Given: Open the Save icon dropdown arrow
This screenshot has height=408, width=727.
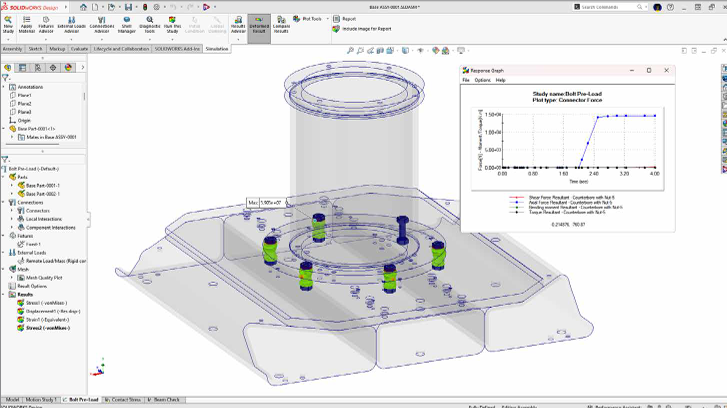Looking at the screenshot, I should coord(136,7).
